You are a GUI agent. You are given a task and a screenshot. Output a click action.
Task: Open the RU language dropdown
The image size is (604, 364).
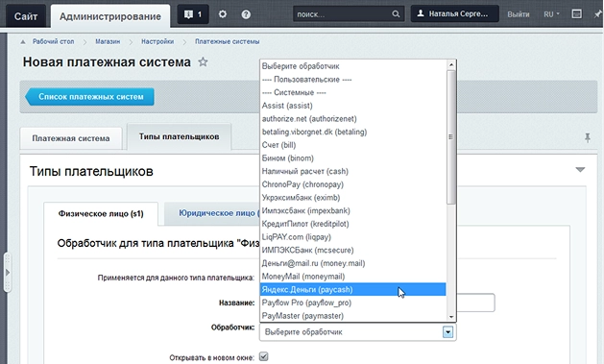(551, 14)
